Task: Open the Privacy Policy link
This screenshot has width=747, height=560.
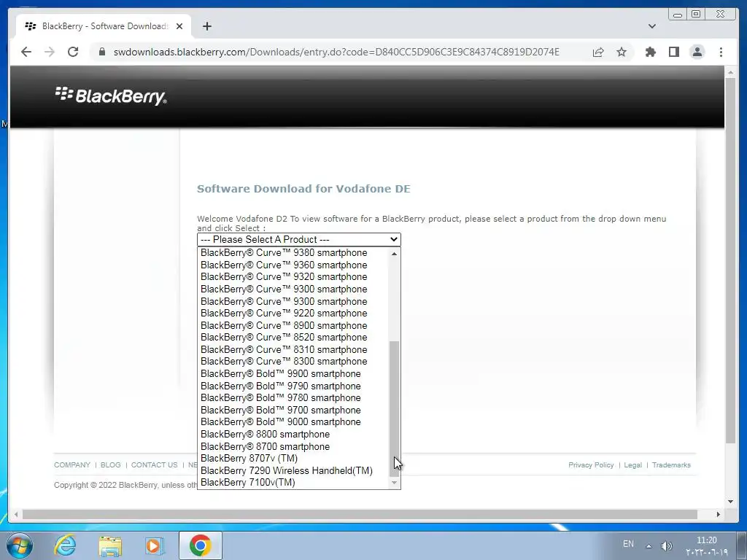Action: coord(591,464)
